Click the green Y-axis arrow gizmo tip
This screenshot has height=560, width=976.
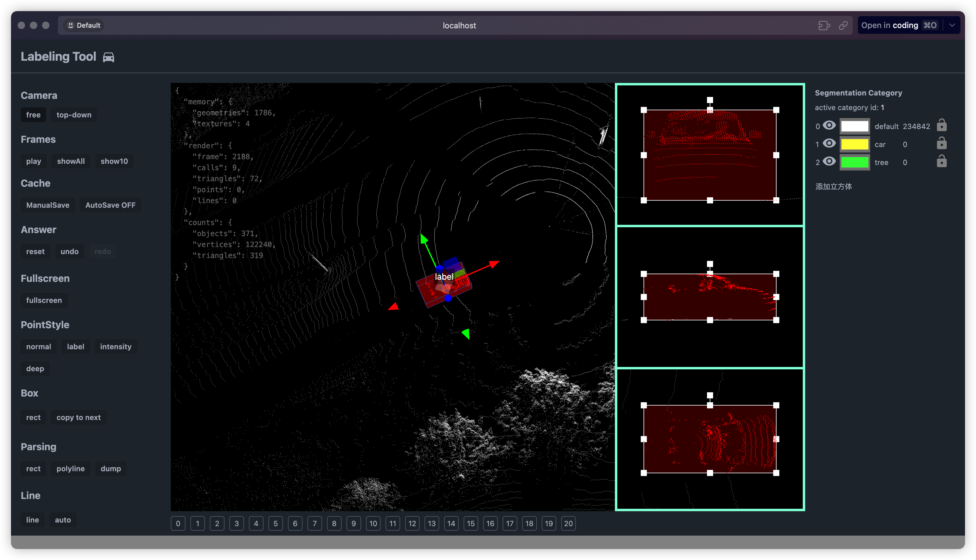tap(423, 239)
